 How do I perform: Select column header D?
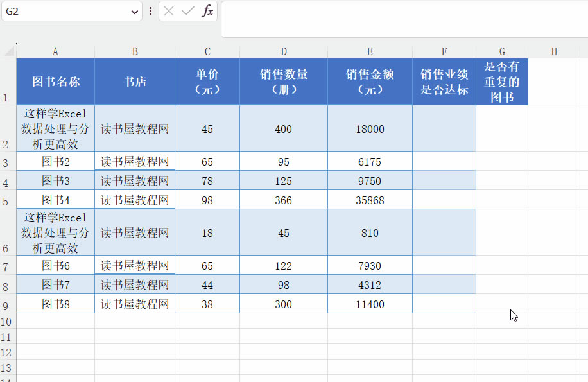pyautogui.click(x=284, y=51)
